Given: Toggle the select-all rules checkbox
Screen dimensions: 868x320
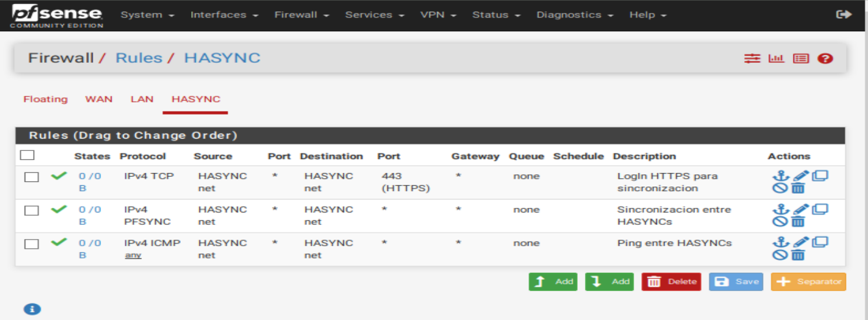Looking at the screenshot, I should [27, 155].
